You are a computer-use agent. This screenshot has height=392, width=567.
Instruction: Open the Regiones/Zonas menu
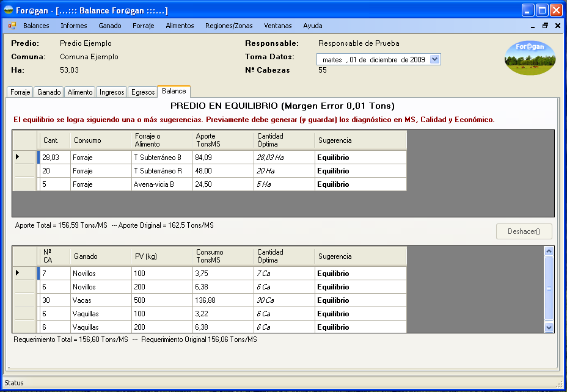[229, 26]
